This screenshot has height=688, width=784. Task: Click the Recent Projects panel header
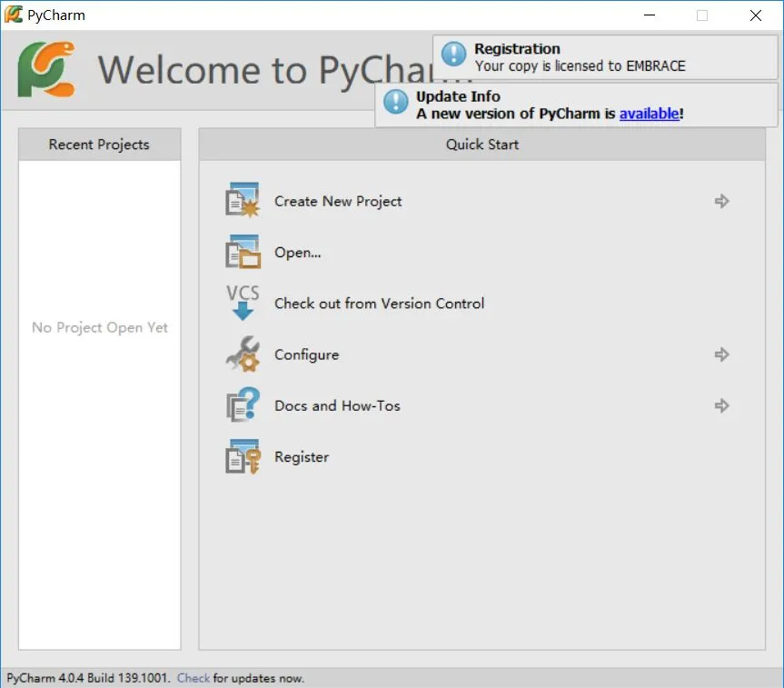100,145
